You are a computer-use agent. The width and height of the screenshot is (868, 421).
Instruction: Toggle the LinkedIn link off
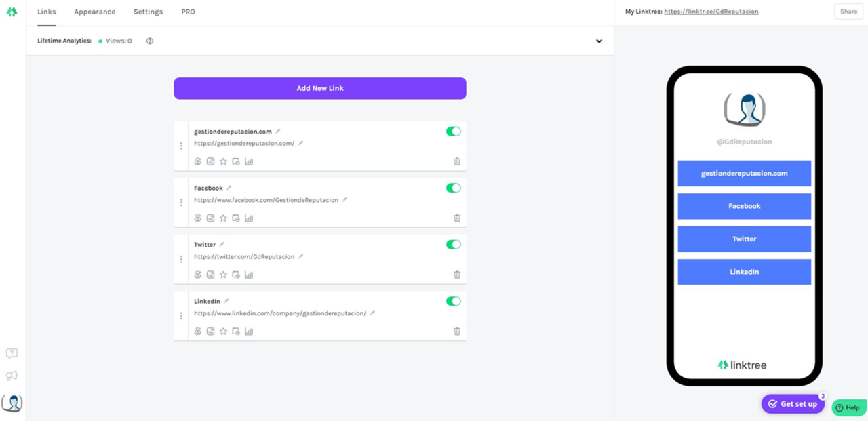pos(453,301)
